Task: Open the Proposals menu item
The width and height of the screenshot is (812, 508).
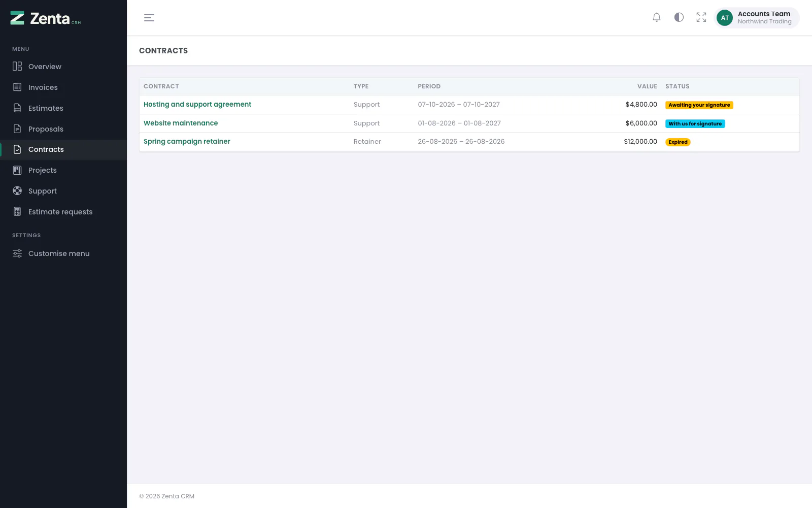Action: 63,129
